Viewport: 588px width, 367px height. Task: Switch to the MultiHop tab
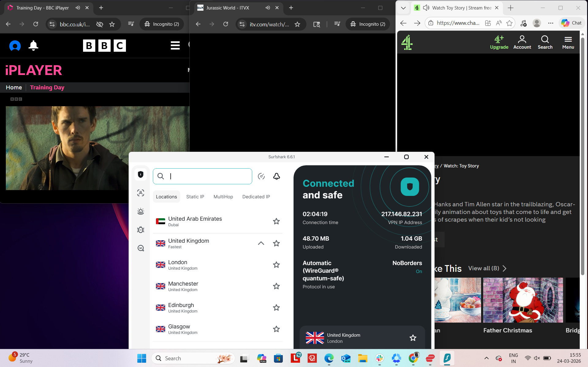point(223,197)
